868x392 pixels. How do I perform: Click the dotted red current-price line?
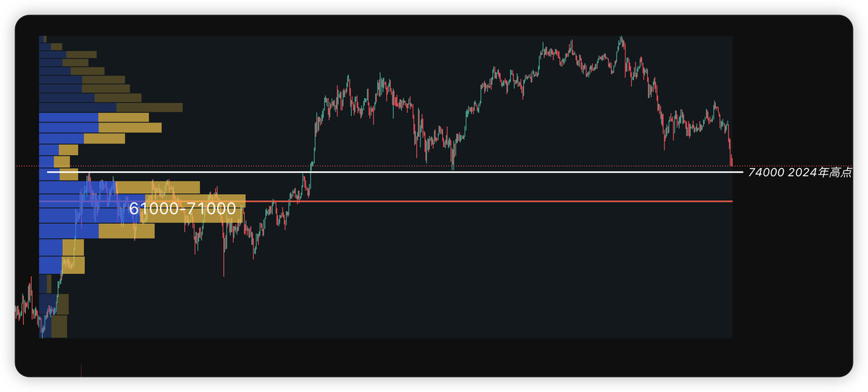point(362,166)
